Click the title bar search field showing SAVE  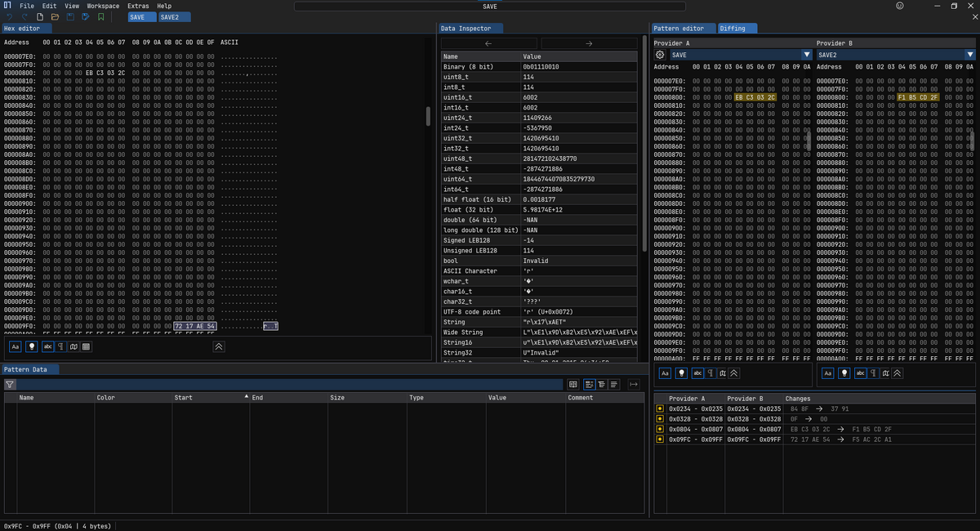tap(490, 7)
